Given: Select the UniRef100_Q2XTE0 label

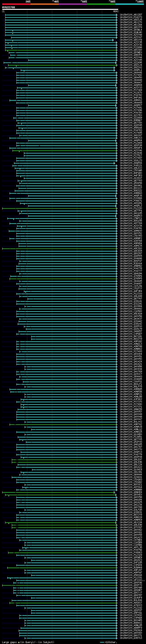Looking at the screenshot, I should [131, 115].
